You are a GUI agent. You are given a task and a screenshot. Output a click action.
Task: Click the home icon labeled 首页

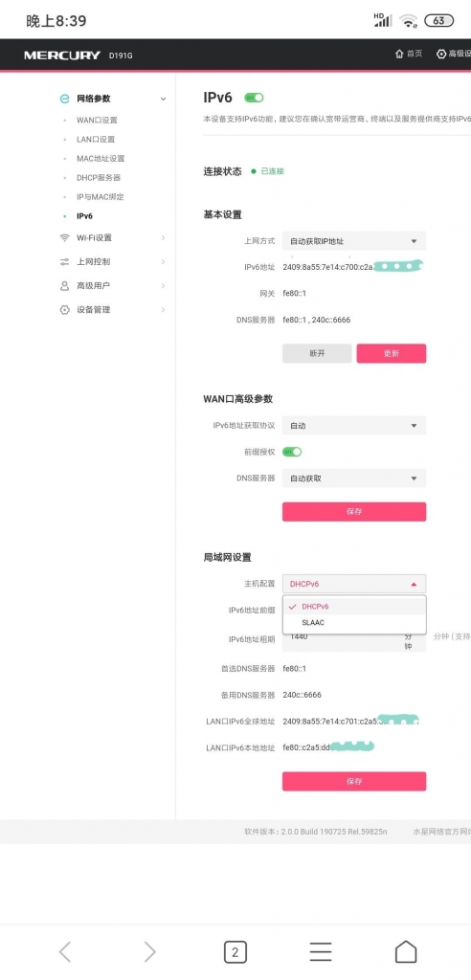(x=399, y=55)
